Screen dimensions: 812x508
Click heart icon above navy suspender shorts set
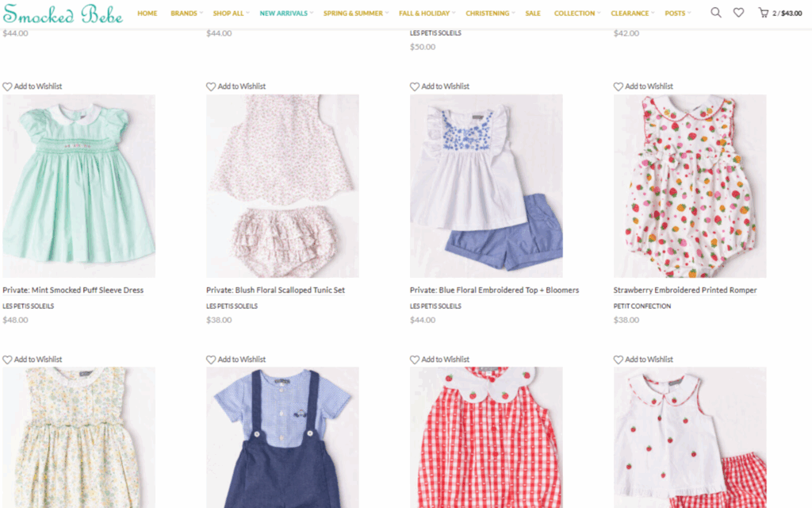click(211, 360)
